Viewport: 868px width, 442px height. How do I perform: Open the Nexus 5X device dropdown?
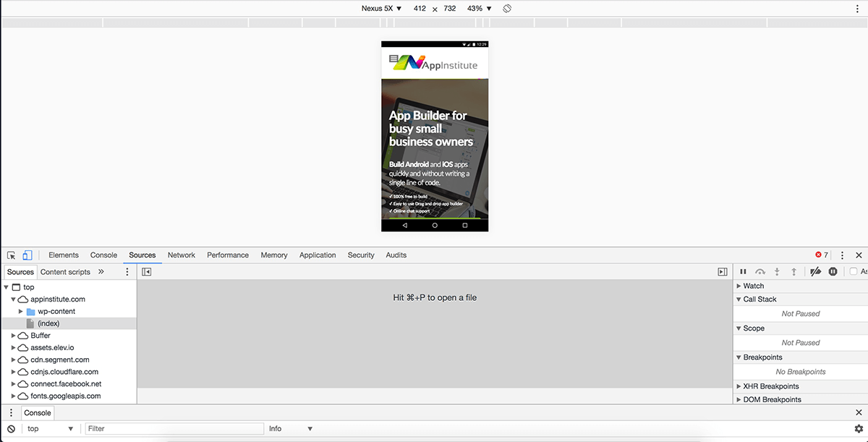click(x=382, y=9)
